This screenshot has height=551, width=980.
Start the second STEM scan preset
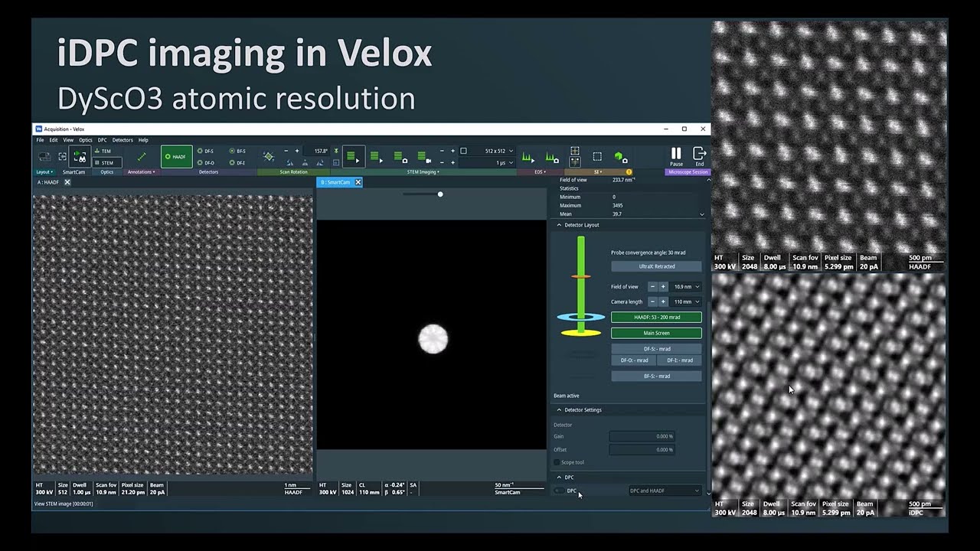pyautogui.click(x=376, y=157)
